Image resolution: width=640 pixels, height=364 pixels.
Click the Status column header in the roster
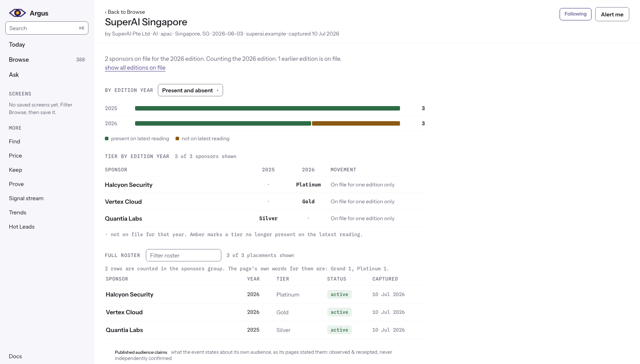pos(336,279)
